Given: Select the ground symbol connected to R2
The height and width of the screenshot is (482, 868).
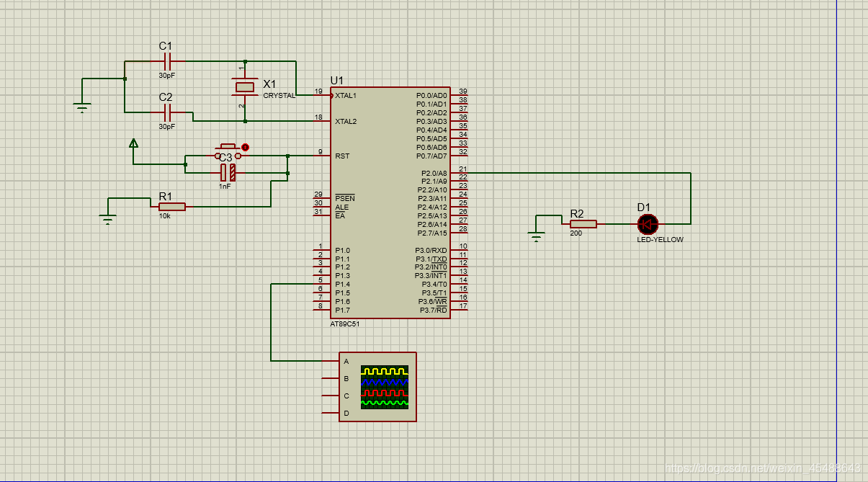Looking at the screenshot, I should [x=536, y=236].
